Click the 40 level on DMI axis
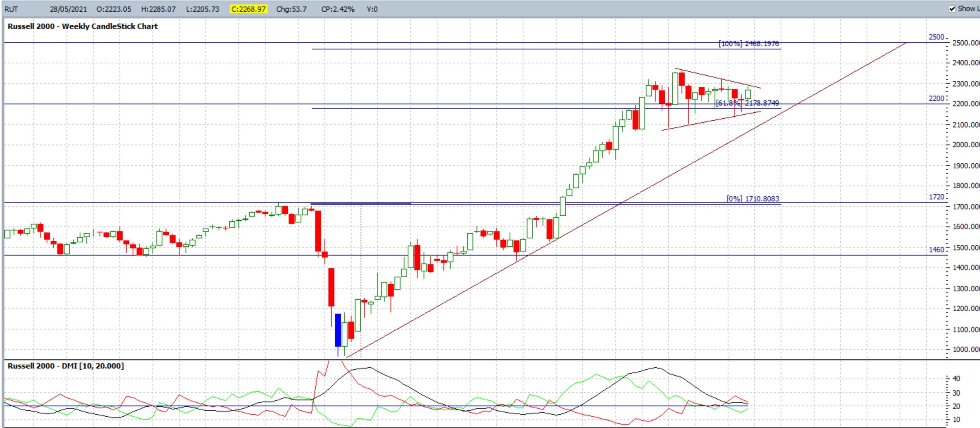 (x=956, y=378)
